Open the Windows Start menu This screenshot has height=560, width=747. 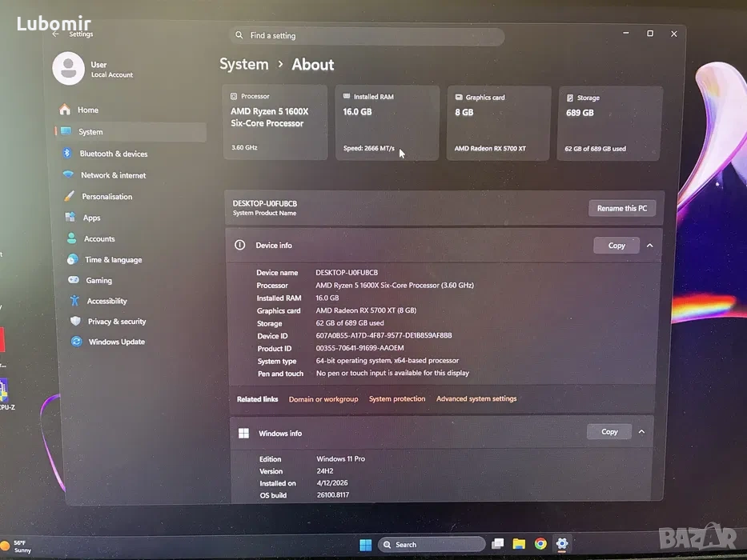pos(365,545)
